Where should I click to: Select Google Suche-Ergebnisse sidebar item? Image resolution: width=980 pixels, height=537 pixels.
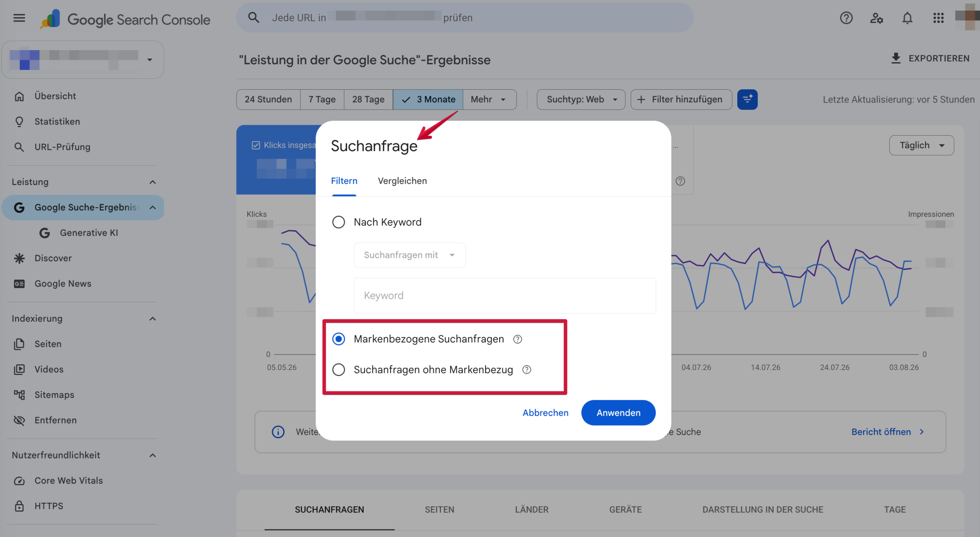(x=83, y=208)
